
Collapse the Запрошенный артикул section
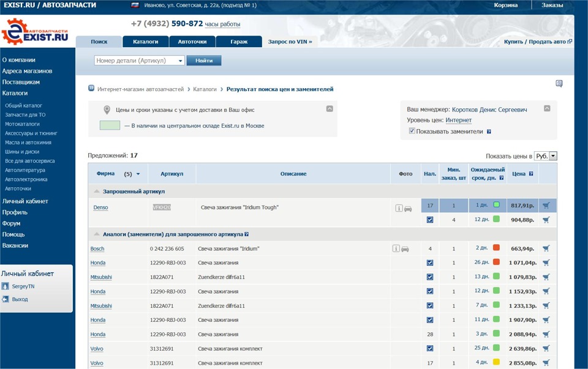tap(97, 192)
